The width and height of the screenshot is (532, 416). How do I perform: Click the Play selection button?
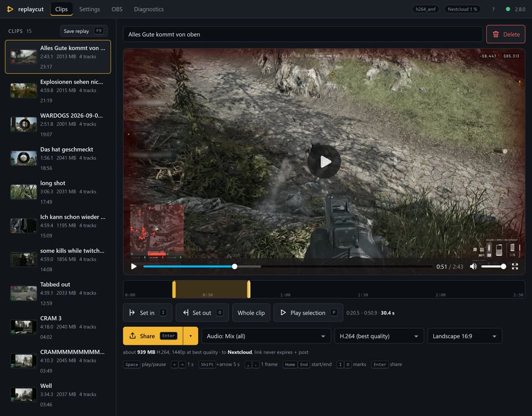pos(308,313)
